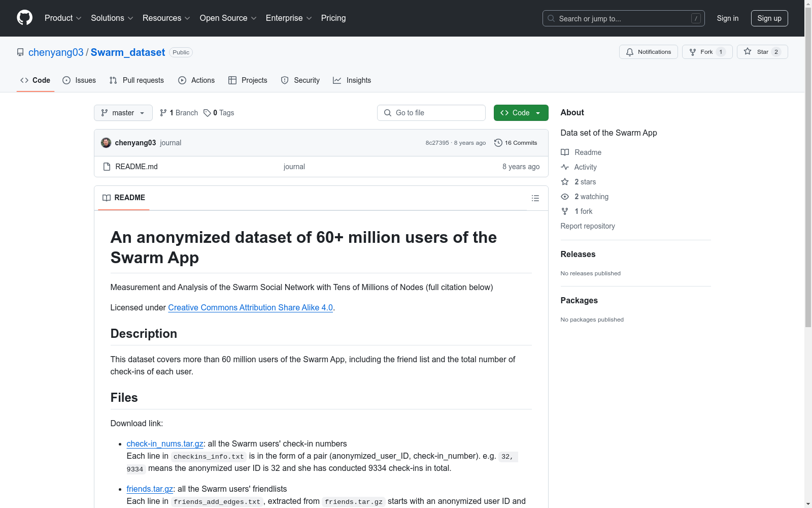This screenshot has width=812, height=508.
Task: Open the Pull requests tab
Action: click(137, 80)
